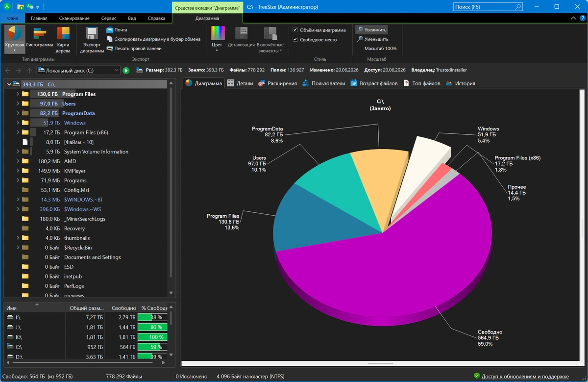Open the Возраст файлов tab
This screenshot has width=588, height=382.
coord(374,83)
